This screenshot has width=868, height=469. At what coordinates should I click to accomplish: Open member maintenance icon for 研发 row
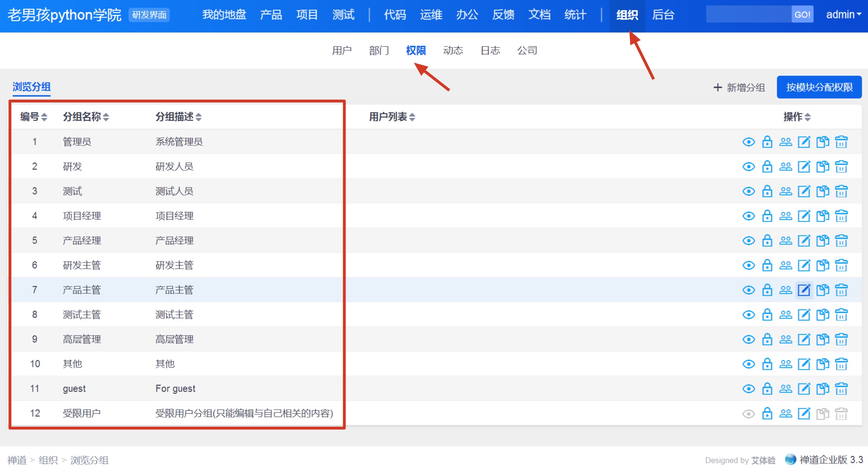(x=786, y=167)
